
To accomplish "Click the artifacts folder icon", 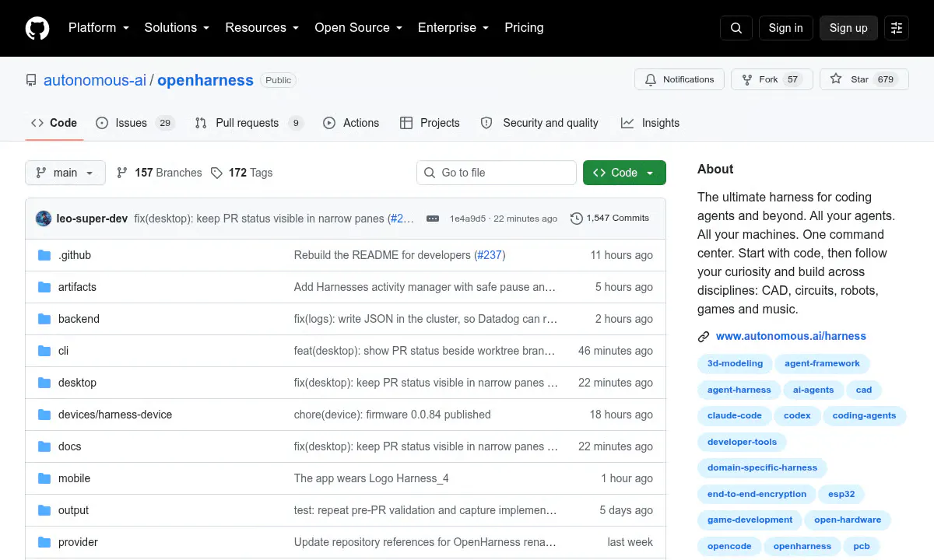I will [x=44, y=287].
